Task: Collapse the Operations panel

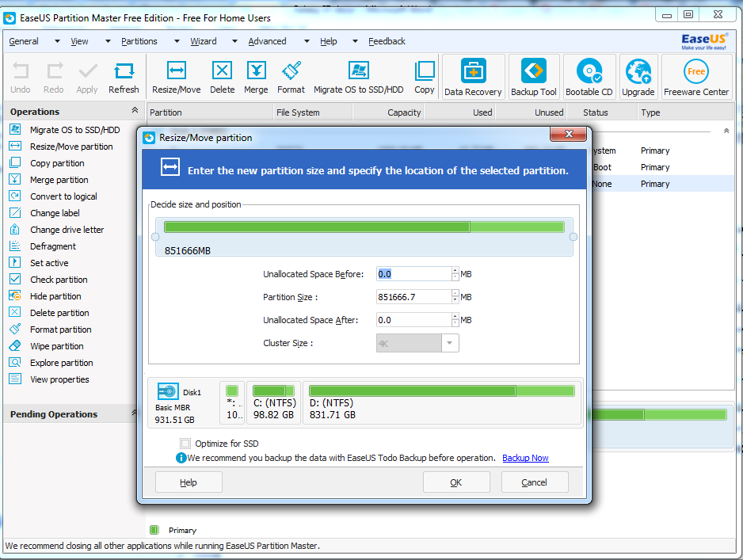Action: (135, 110)
